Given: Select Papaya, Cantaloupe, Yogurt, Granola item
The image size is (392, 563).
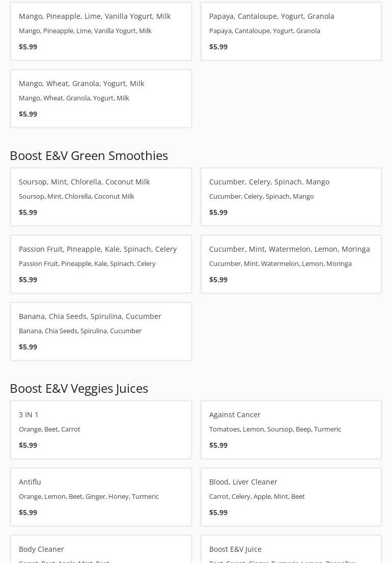Looking at the screenshot, I should (271, 16).
